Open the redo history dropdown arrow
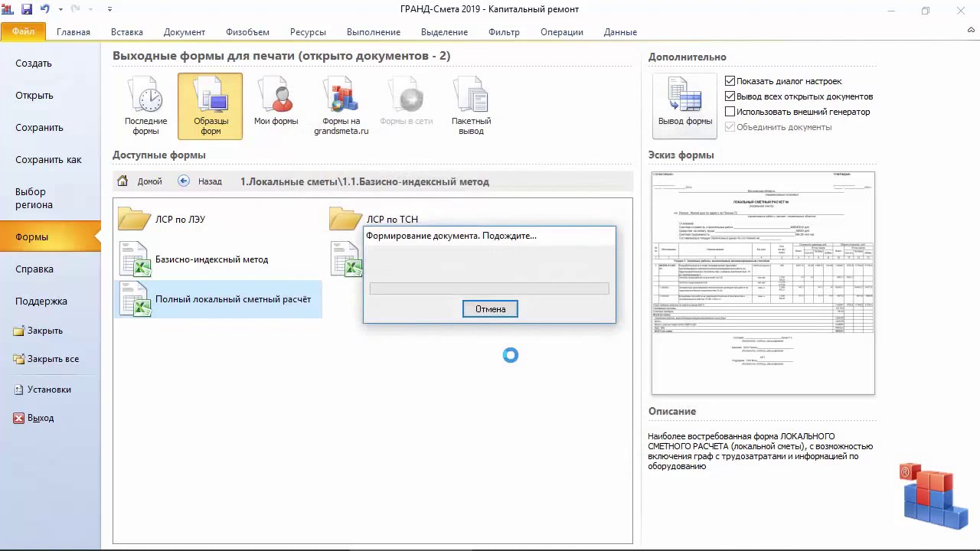The height and width of the screenshot is (551, 980). coord(91,10)
